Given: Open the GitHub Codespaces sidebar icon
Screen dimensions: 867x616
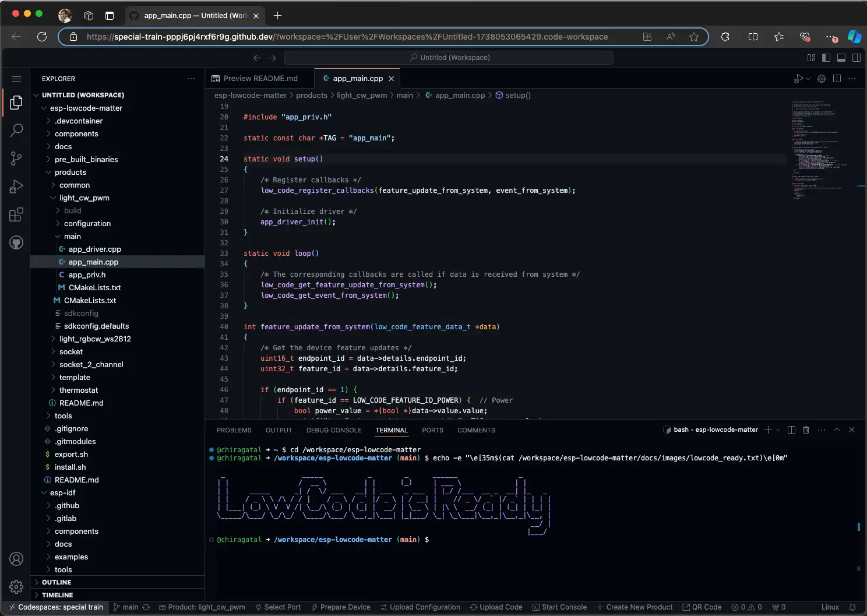Looking at the screenshot, I should click(16, 242).
